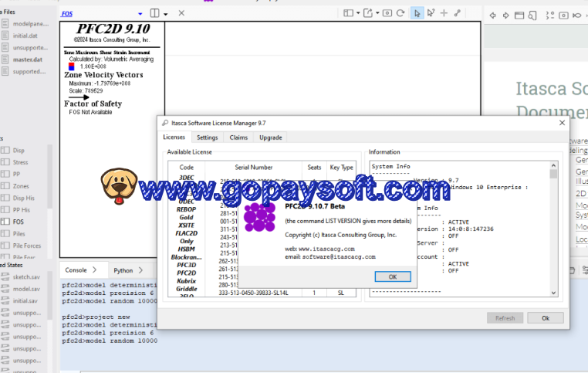Select the Disp His plot entry
Screen dimensions: 588x373
[23, 198]
